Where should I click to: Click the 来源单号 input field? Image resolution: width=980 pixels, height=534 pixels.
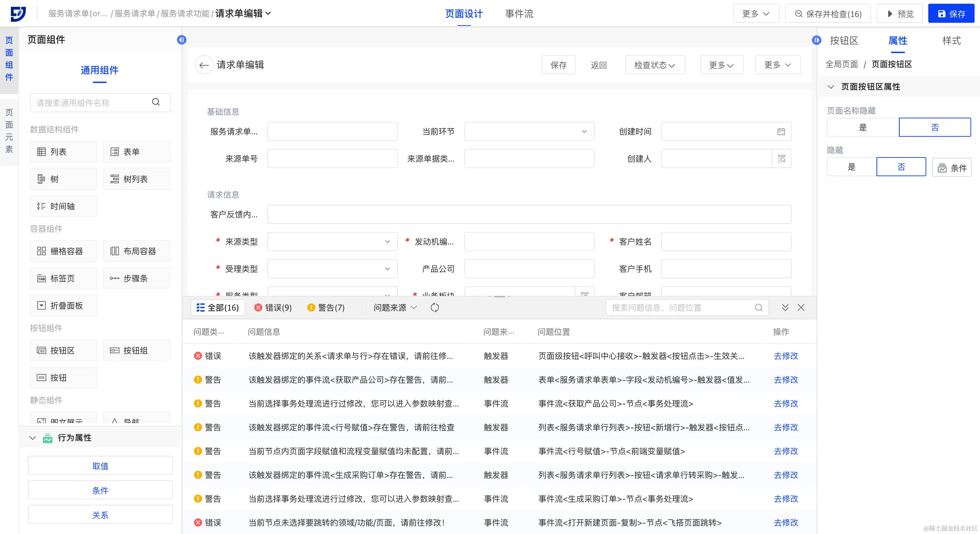332,159
